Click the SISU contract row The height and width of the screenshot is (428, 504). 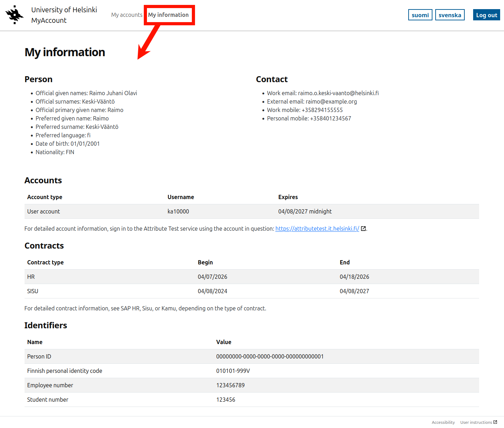tap(251, 291)
